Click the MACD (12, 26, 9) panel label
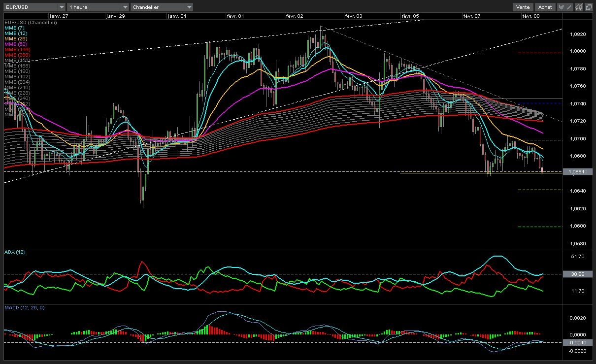The image size is (596, 364). (x=25, y=307)
